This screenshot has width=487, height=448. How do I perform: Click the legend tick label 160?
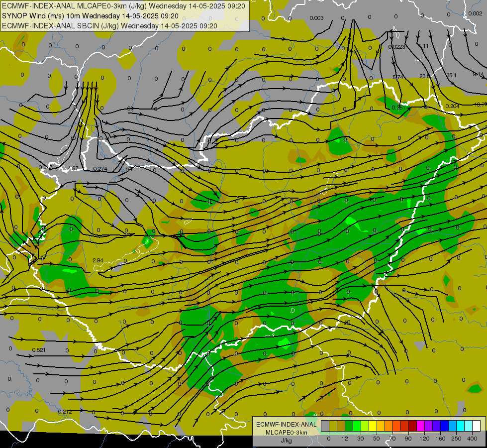pyautogui.click(x=441, y=439)
